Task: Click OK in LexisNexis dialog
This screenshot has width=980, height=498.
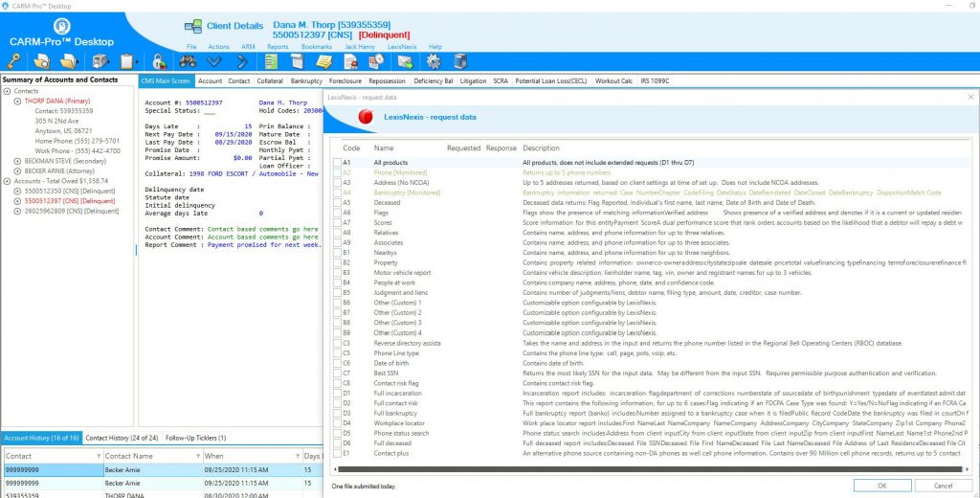Action: click(x=881, y=486)
